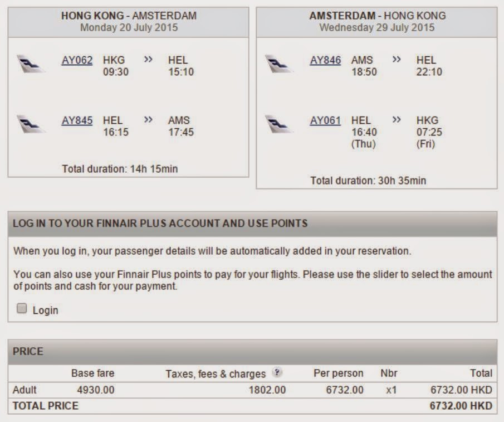Select the total price 6732.00 HKD in bold
Screen dimensions: 504x422
tap(461, 406)
